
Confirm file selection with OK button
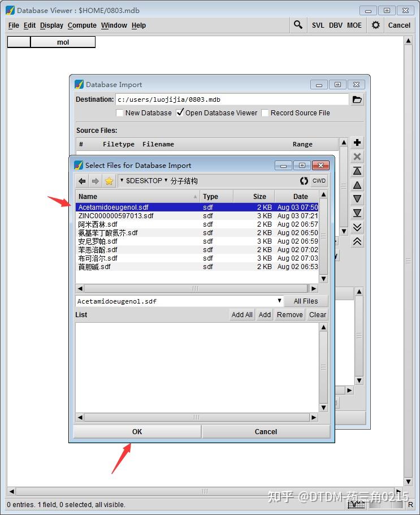click(137, 431)
